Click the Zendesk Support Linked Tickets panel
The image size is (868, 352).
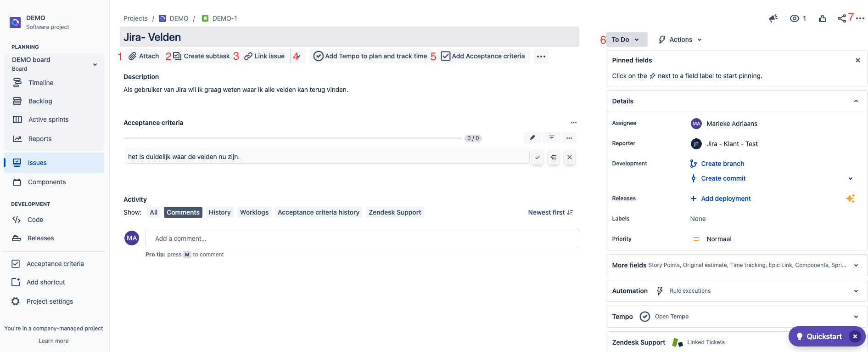736,342
